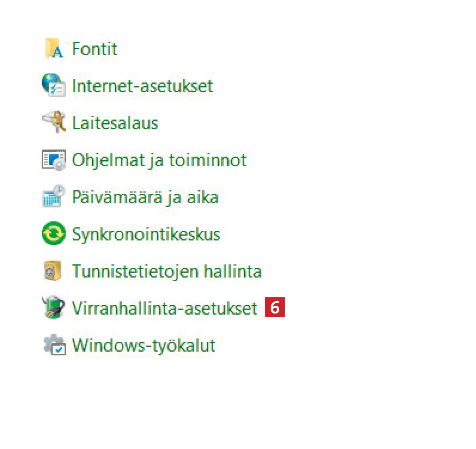Open Tunnistetietojen hallinta text link
Image resolution: width=476 pixels, height=449 pixels.
(167, 271)
